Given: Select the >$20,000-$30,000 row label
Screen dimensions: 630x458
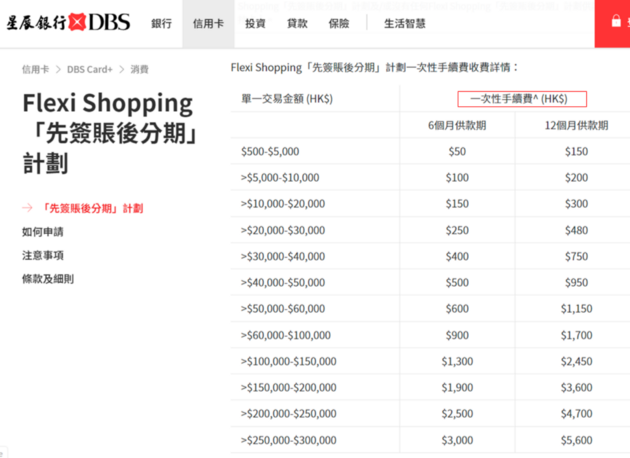Looking at the screenshot, I should click(283, 230).
